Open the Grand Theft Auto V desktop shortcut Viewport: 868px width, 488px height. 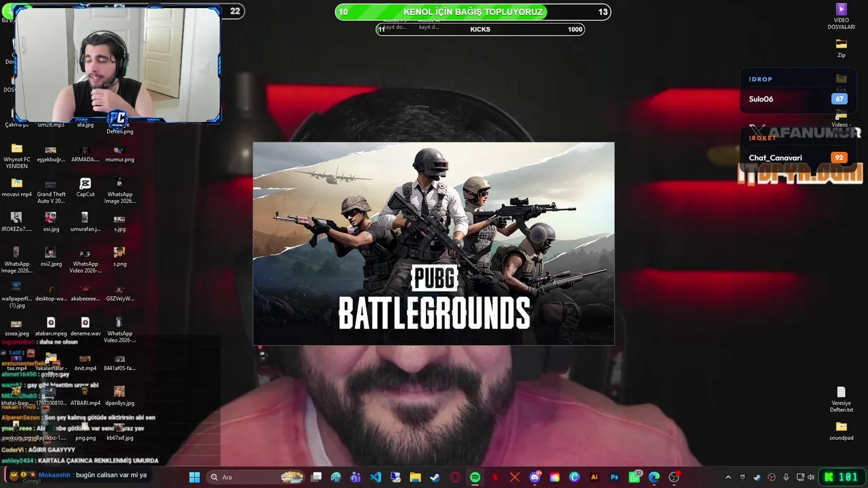coord(51,191)
